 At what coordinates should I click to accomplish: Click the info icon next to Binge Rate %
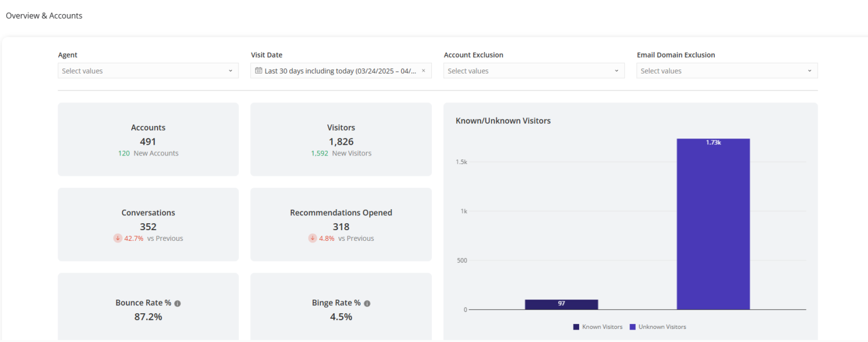(x=367, y=303)
